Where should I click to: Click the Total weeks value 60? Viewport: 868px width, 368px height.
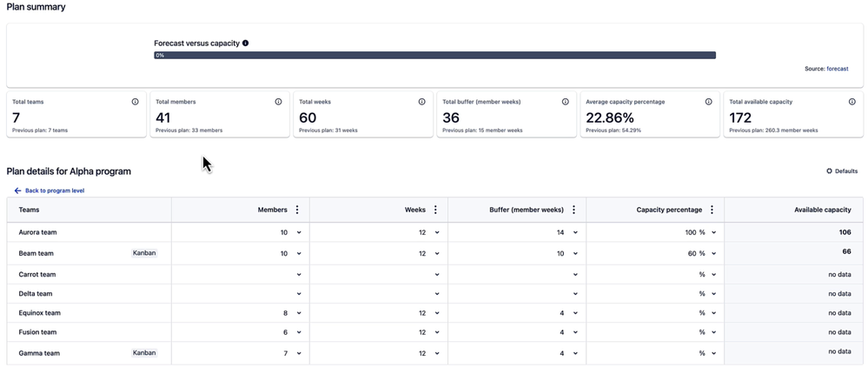pos(308,117)
